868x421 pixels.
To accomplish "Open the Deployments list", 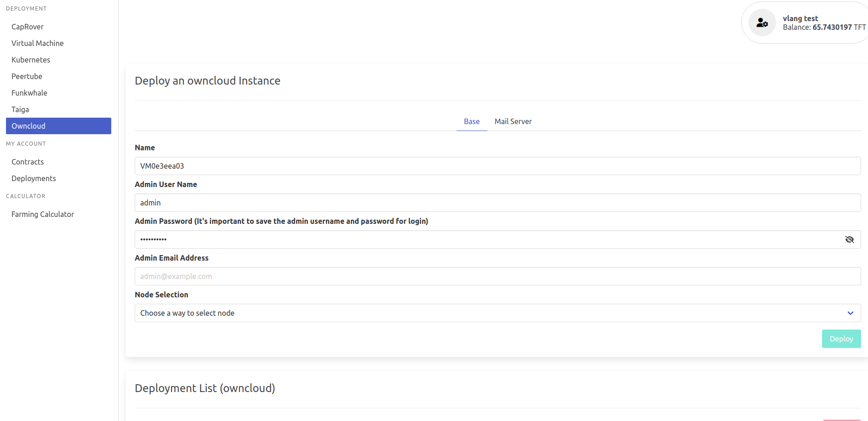I will point(34,178).
